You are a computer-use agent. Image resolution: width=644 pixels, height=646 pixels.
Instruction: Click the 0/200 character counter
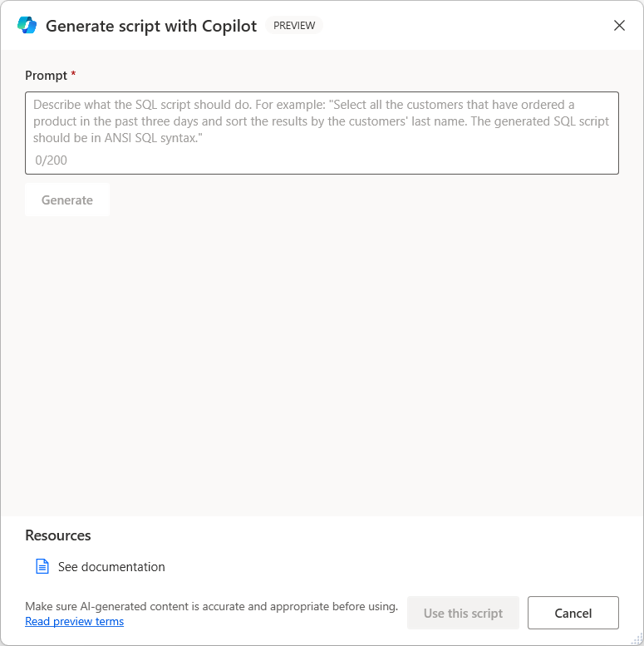pyautogui.click(x=52, y=160)
